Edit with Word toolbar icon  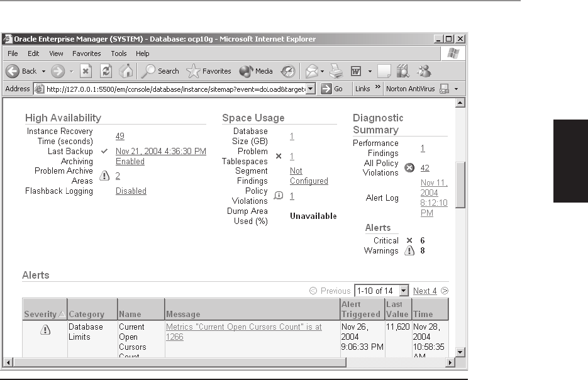(x=355, y=71)
